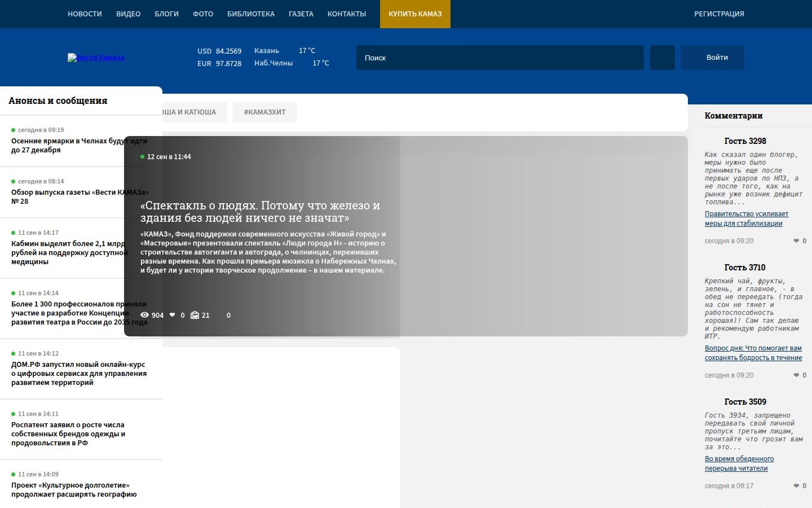
Task: Open Обзор выпуска газеты № 28
Action: coord(80,197)
